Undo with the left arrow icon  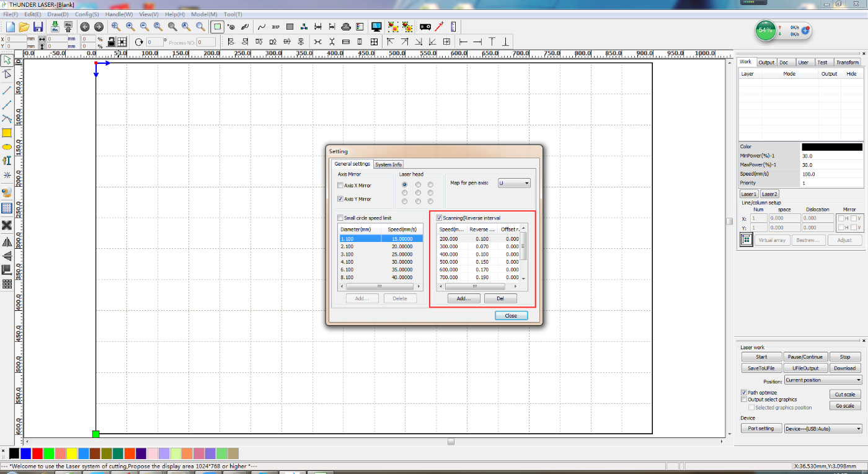pyautogui.click(x=85, y=27)
